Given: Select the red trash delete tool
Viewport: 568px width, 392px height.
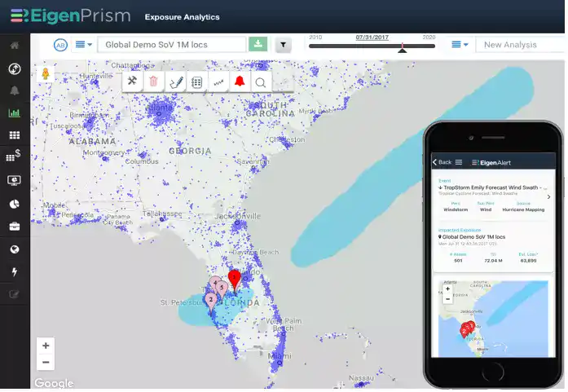Looking at the screenshot, I should (x=153, y=81).
